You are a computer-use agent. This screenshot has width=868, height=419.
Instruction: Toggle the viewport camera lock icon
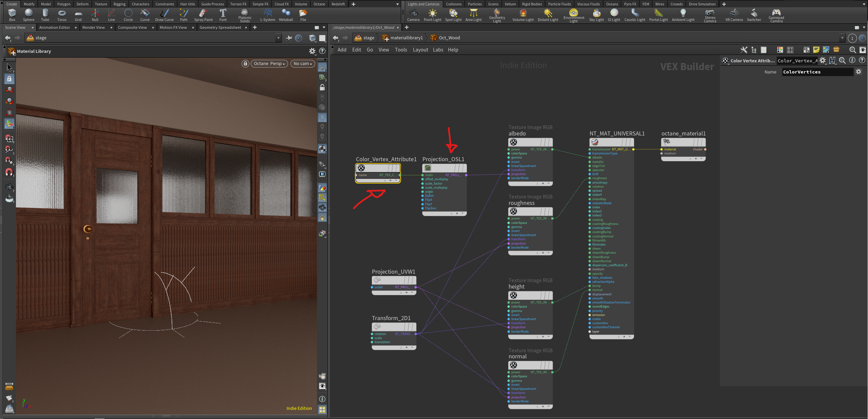[x=245, y=63]
